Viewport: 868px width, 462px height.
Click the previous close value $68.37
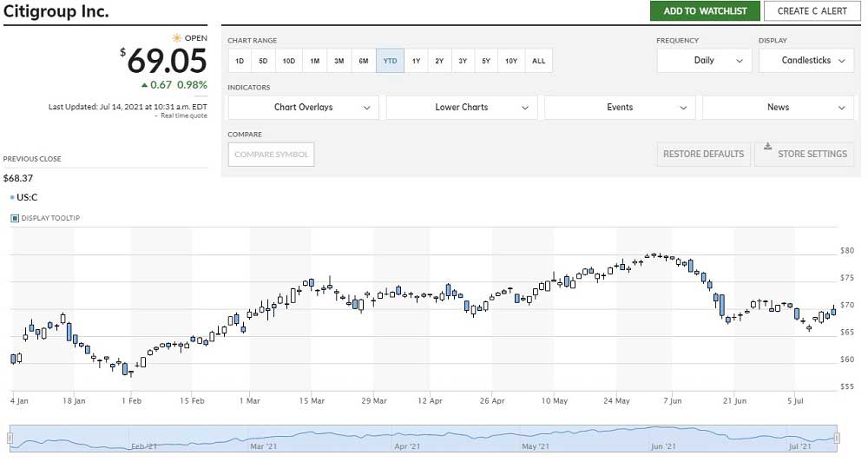click(18, 178)
